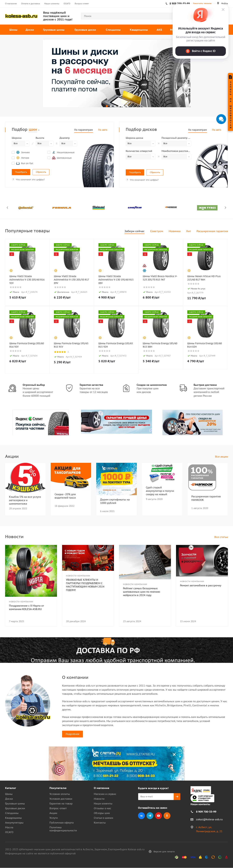The width and height of the screenshot is (233, 868).
Task: Open Грузовые шины in orange menu
Action: (x=54, y=30)
